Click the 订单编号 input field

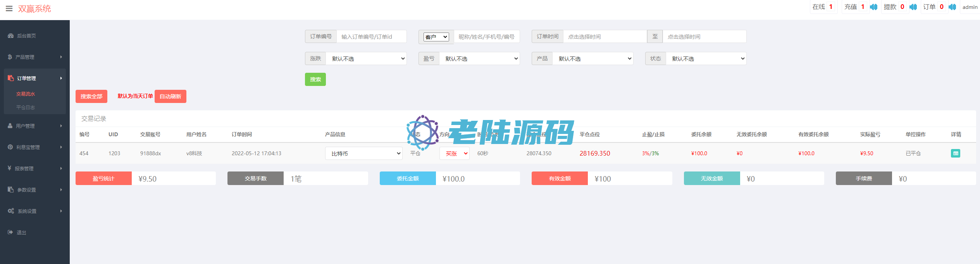click(x=371, y=37)
